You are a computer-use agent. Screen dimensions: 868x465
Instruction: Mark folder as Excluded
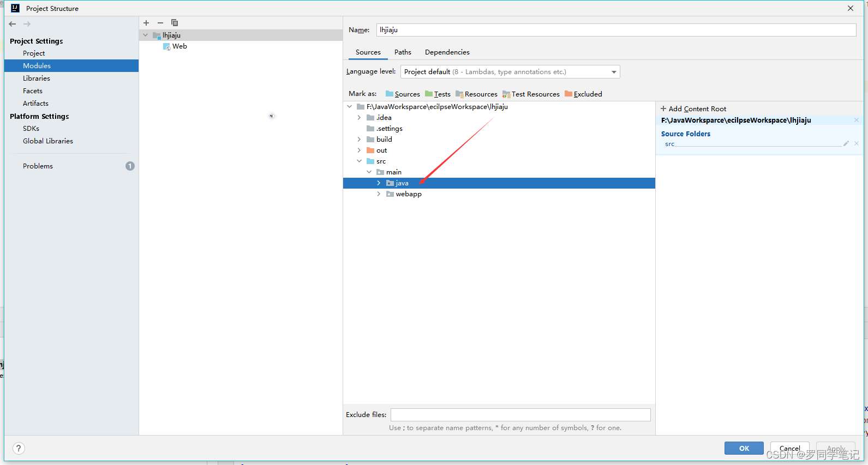583,94
